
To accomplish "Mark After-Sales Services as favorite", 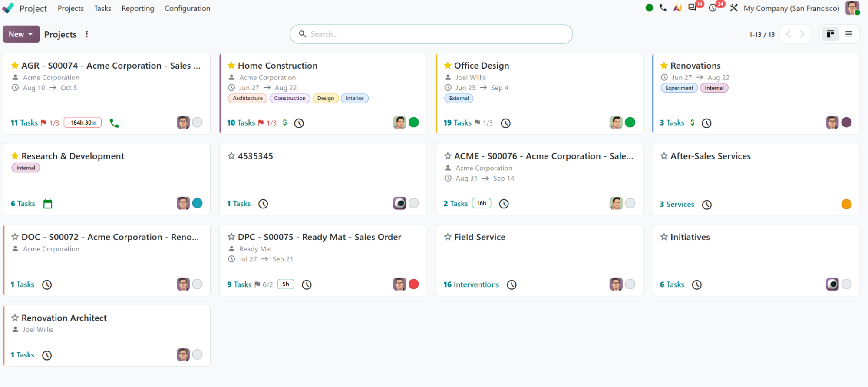I will pyautogui.click(x=664, y=156).
